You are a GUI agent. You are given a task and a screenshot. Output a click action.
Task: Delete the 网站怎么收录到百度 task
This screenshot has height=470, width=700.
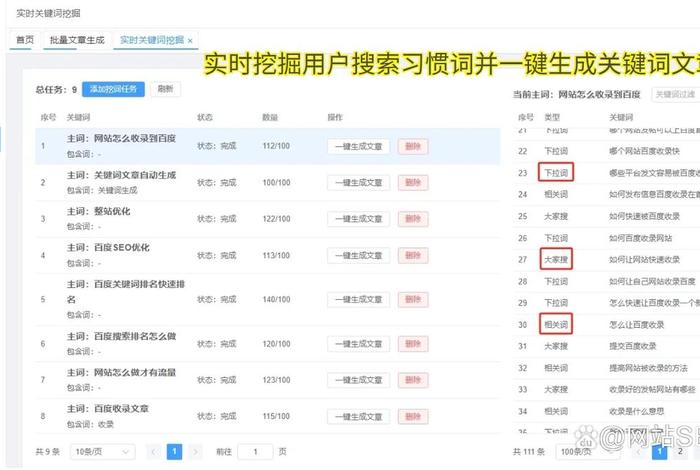click(x=413, y=146)
